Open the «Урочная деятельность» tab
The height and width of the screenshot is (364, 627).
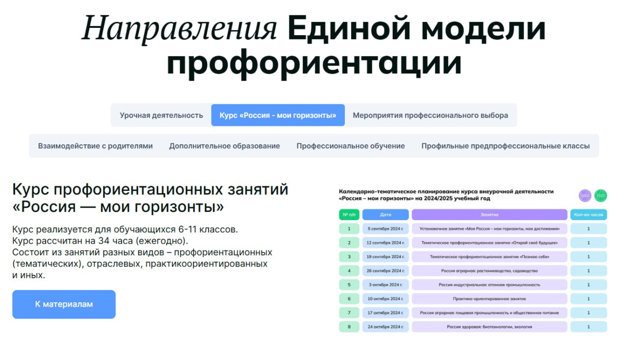(161, 115)
